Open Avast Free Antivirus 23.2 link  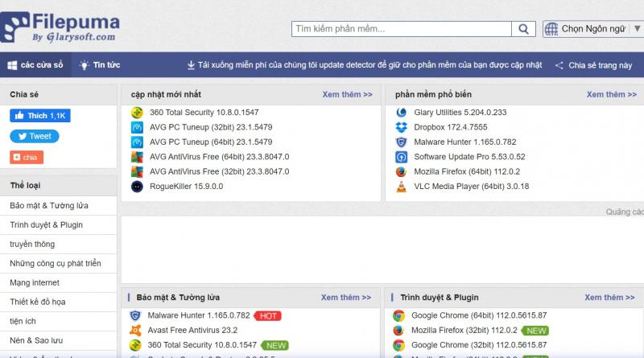(192, 330)
